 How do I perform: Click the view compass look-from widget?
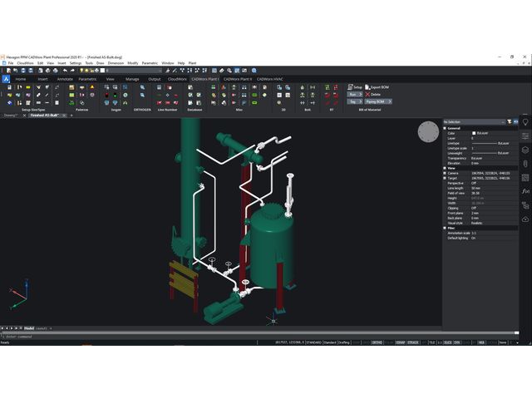[428, 131]
